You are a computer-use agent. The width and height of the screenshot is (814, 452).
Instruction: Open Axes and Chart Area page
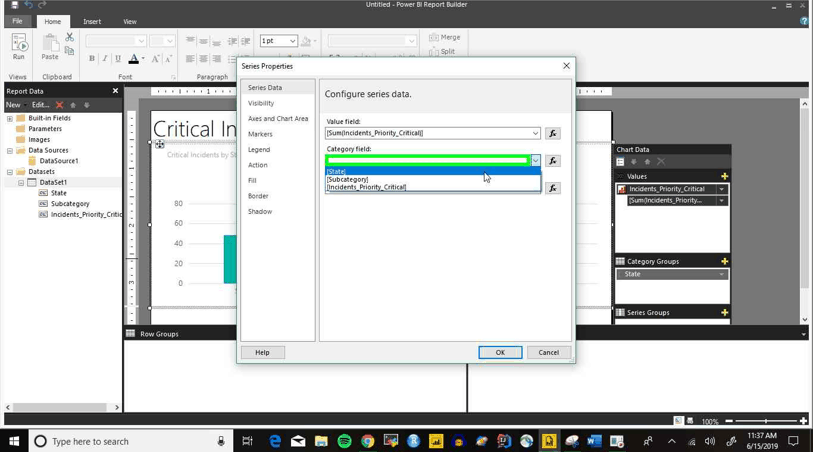tap(278, 119)
